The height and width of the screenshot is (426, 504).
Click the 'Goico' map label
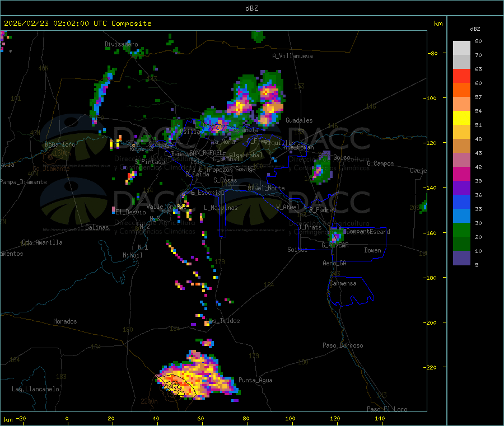tap(342, 157)
